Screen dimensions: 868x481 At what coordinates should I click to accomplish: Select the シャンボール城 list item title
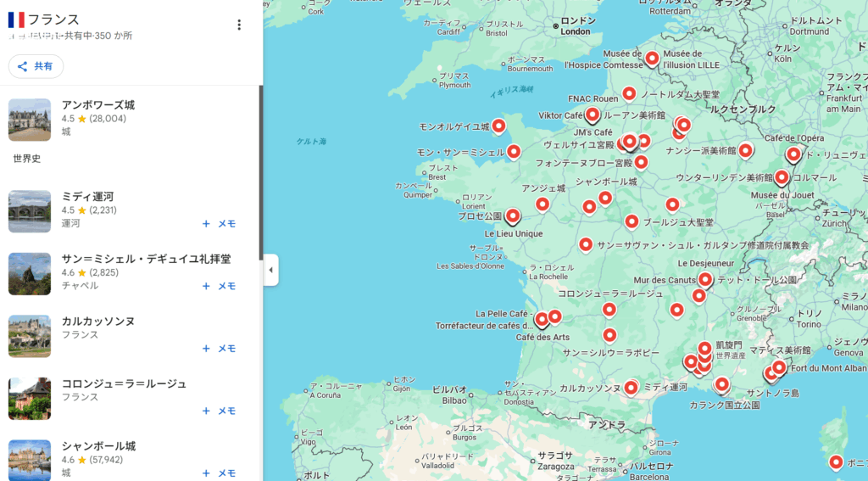(98, 446)
